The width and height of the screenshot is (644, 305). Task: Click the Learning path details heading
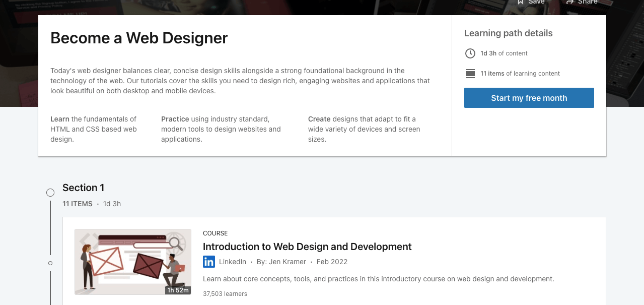pyautogui.click(x=509, y=33)
